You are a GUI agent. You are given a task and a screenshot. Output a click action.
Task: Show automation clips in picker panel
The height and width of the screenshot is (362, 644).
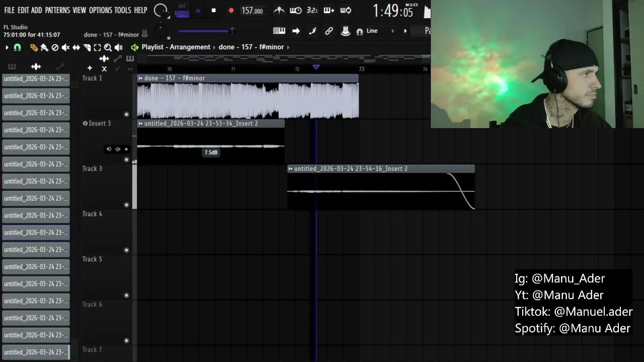coord(60,66)
